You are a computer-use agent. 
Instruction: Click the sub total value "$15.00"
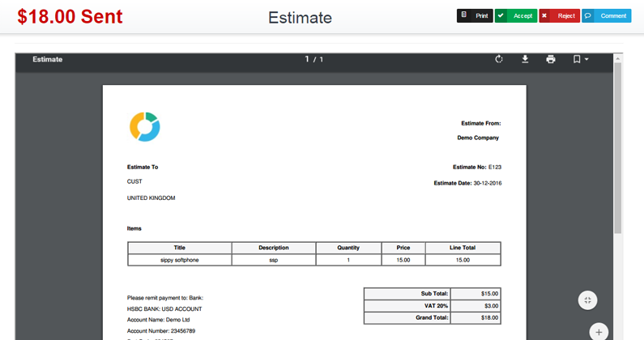(x=489, y=294)
